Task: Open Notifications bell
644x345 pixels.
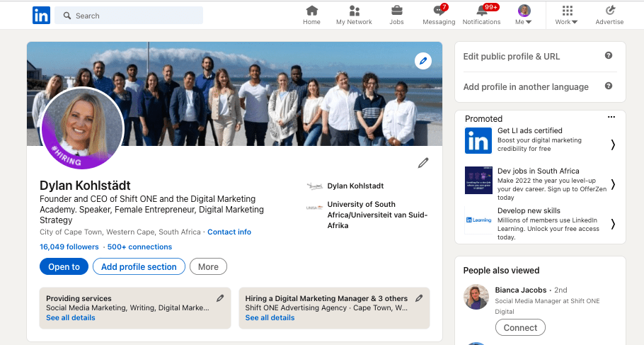Action: click(x=481, y=15)
